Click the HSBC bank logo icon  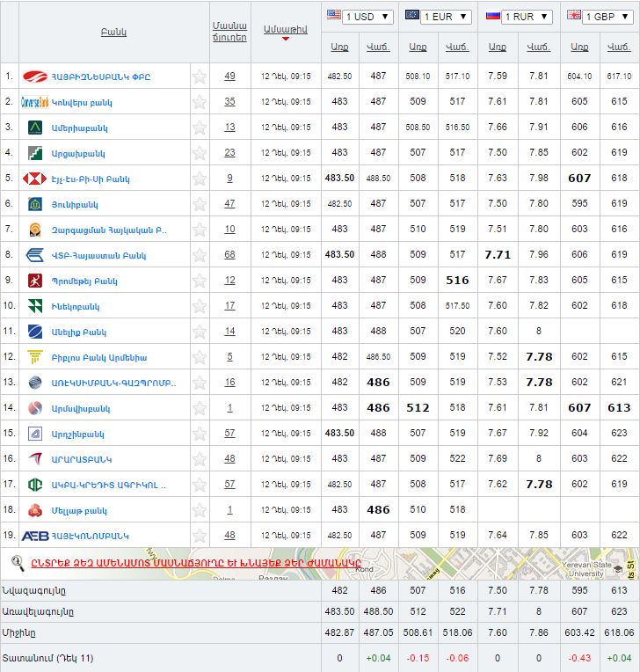pyautogui.click(x=35, y=179)
